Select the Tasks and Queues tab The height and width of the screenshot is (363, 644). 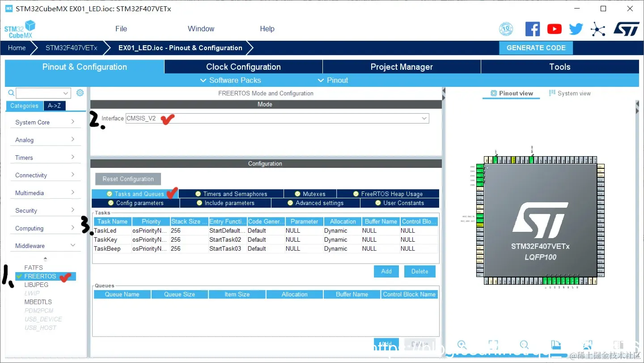coord(135,194)
